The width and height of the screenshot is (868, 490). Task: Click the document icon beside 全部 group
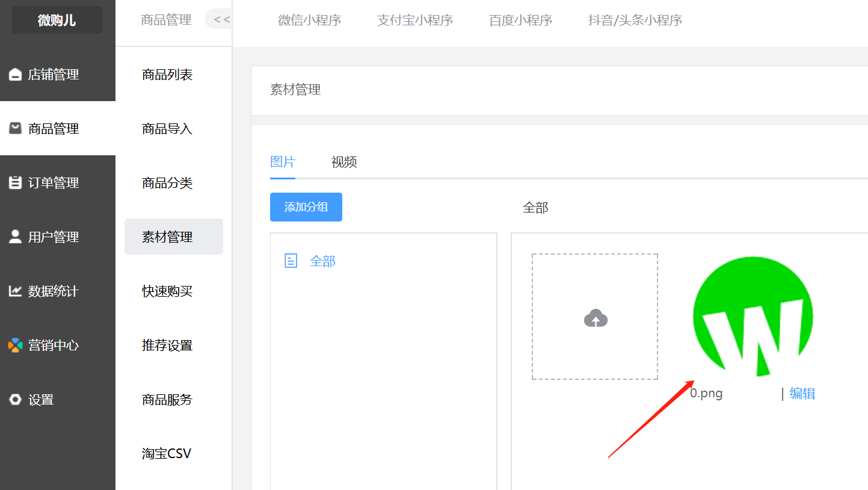point(291,261)
